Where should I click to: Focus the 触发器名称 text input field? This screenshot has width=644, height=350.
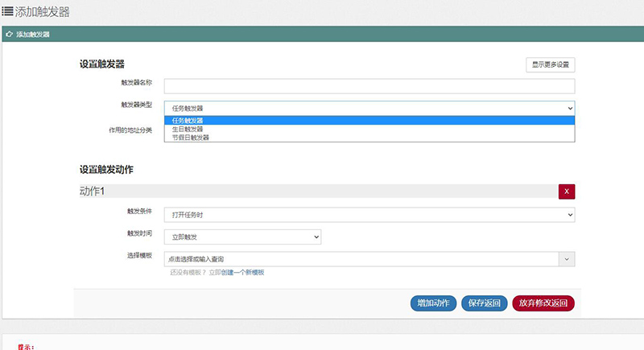coord(369,86)
